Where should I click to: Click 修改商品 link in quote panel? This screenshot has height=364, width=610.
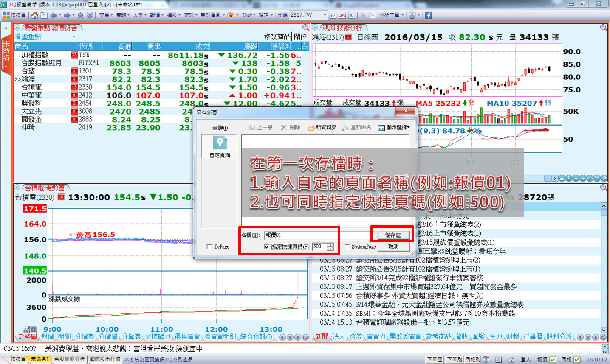[x=277, y=37]
